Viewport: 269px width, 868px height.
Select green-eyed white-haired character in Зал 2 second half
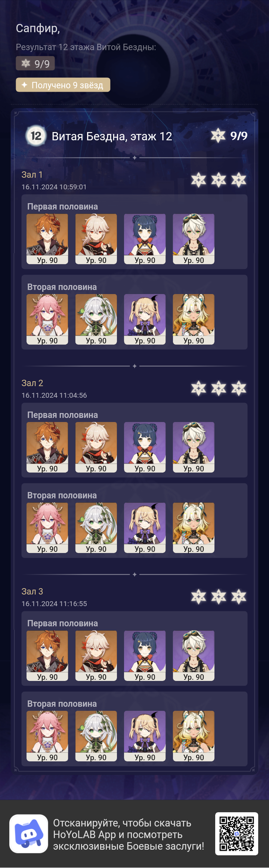point(96,528)
